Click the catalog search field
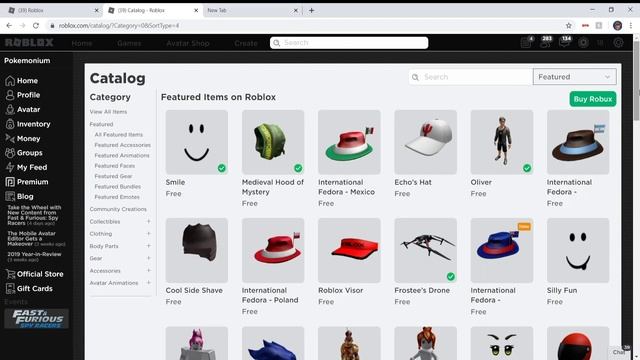 click(471, 77)
